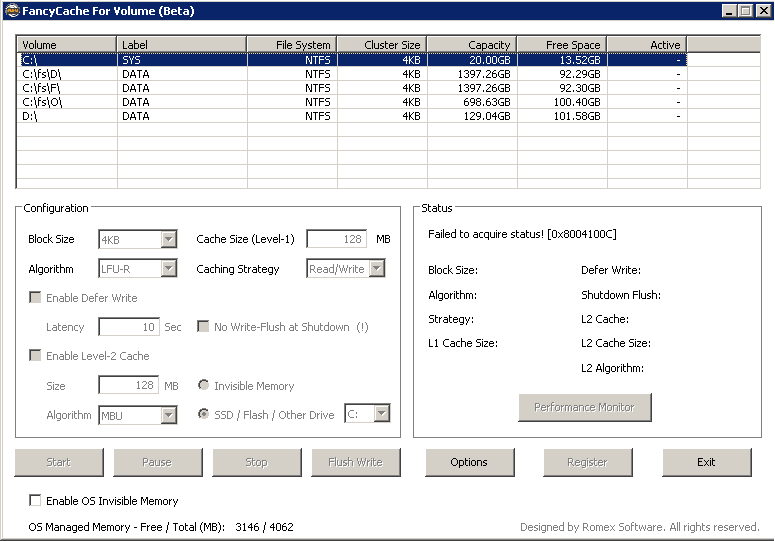Click the Exit button
The image size is (775, 541).
(706, 462)
